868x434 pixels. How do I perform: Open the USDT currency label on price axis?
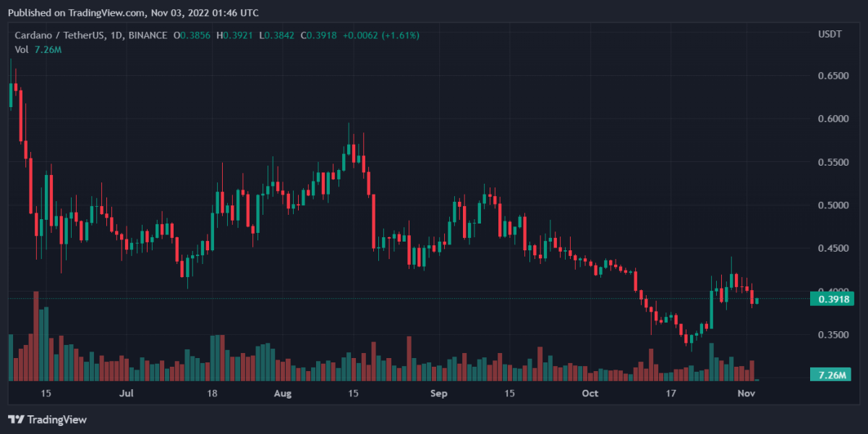point(829,35)
